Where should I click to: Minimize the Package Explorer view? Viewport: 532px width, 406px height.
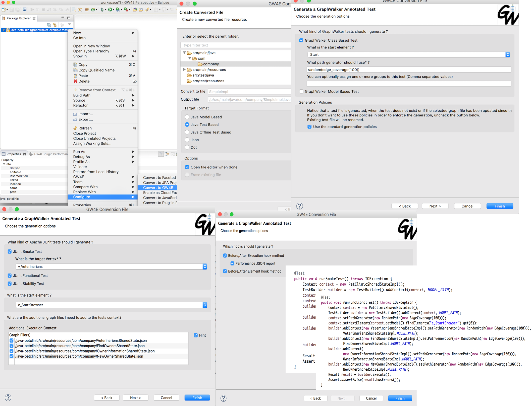(x=63, y=18)
